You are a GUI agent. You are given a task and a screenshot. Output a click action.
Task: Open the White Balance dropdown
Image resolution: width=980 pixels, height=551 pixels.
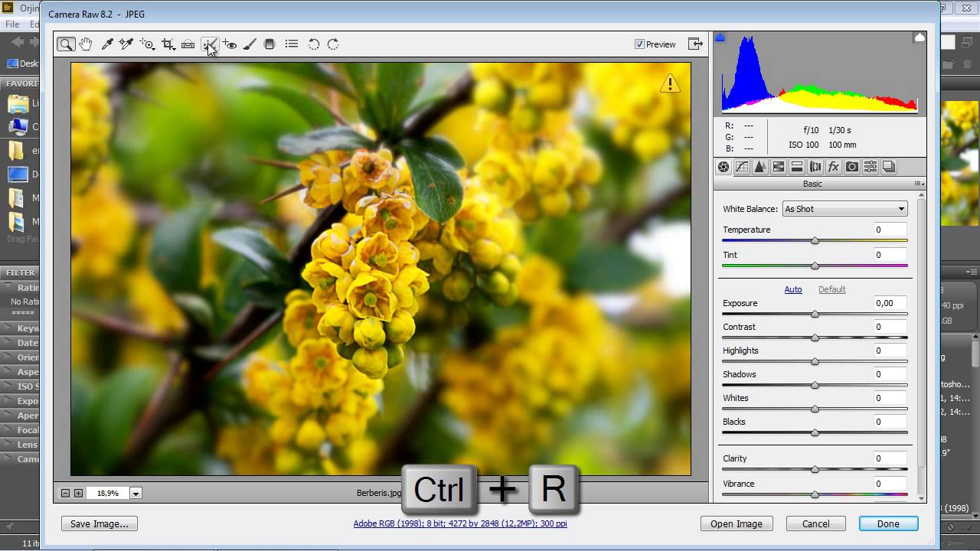pos(844,209)
